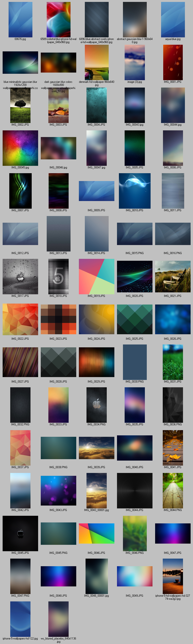The image size is (193, 644).
Task: Click the file name "IMG_00044.jpg"
Action: 173,124
